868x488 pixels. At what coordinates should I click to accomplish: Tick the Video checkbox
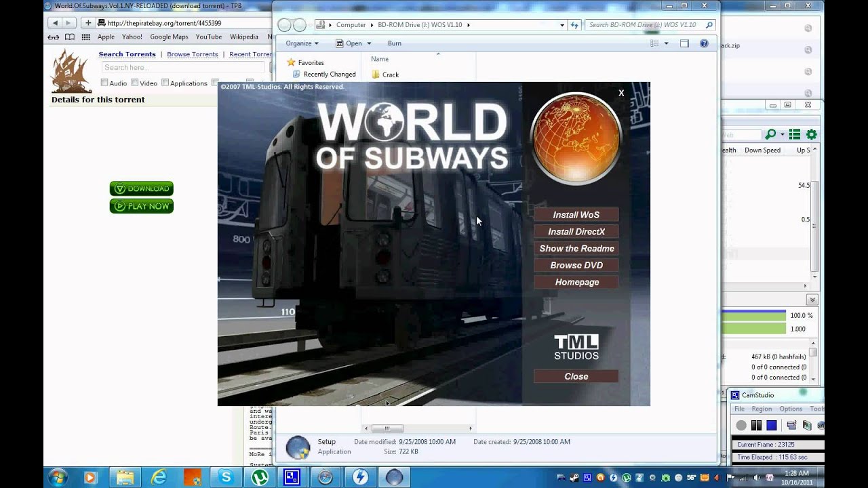point(135,83)
